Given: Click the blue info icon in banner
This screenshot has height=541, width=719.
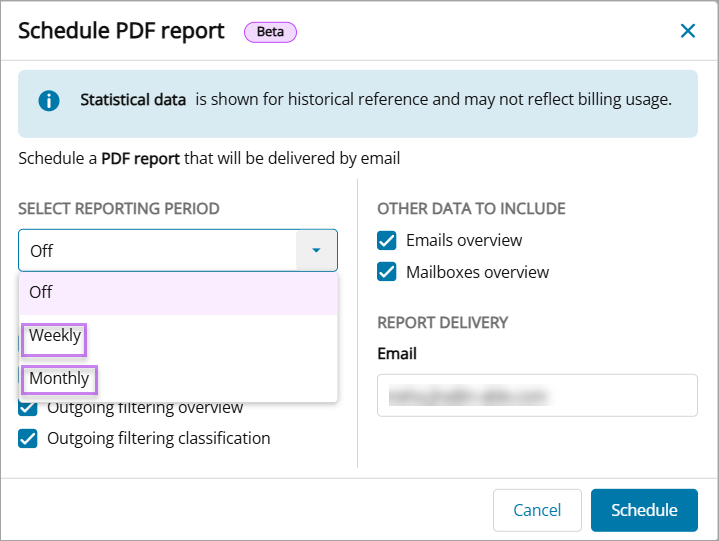Looking at the screenshot, I should (48, 101).
